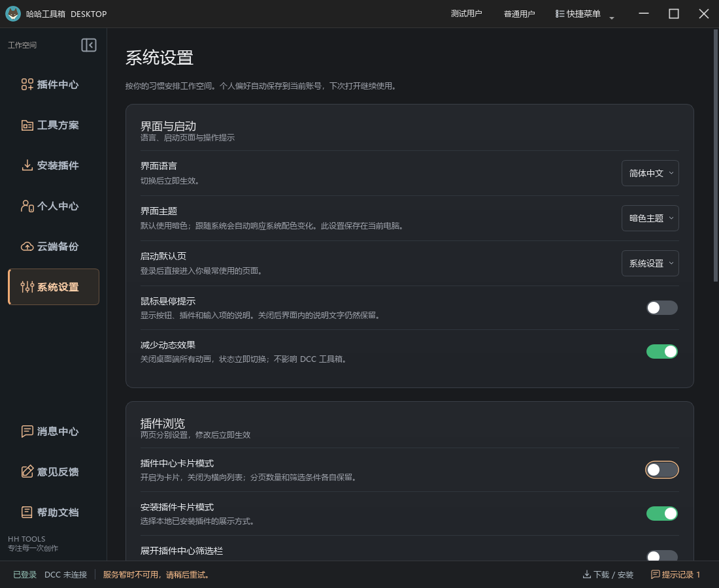
Task: Enable 插件中心卡片模式 toggle
Action: point(661,470)
